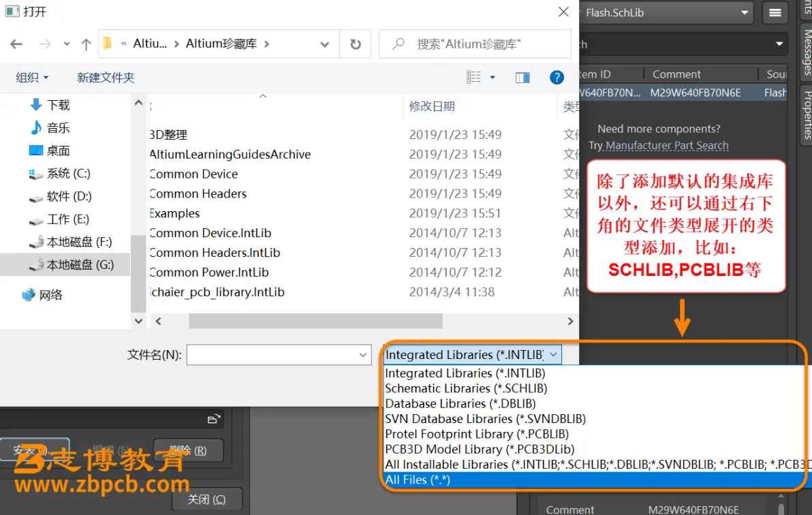
Task: Click scroll left arrow in file list
Action: (159, 322)
